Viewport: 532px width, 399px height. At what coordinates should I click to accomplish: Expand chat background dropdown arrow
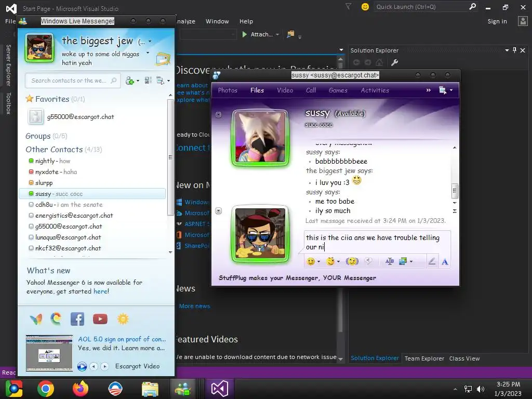pos(411,262)
